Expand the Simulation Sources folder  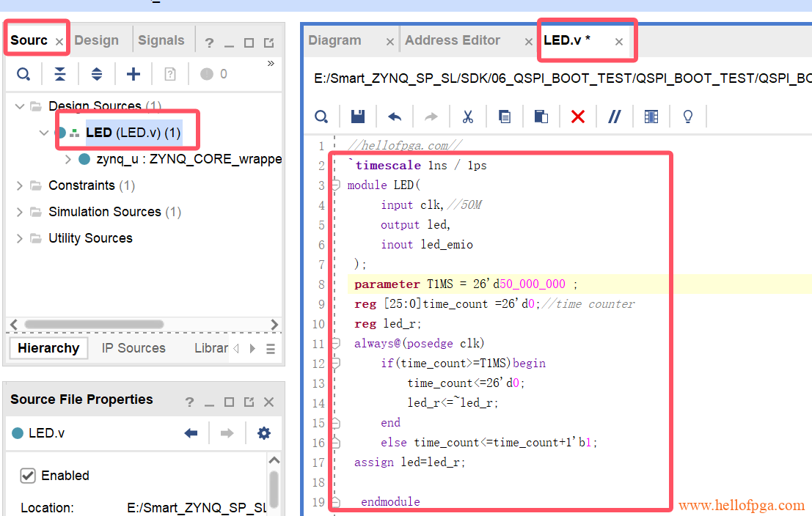pyautogui.click(x=20, y=212)
